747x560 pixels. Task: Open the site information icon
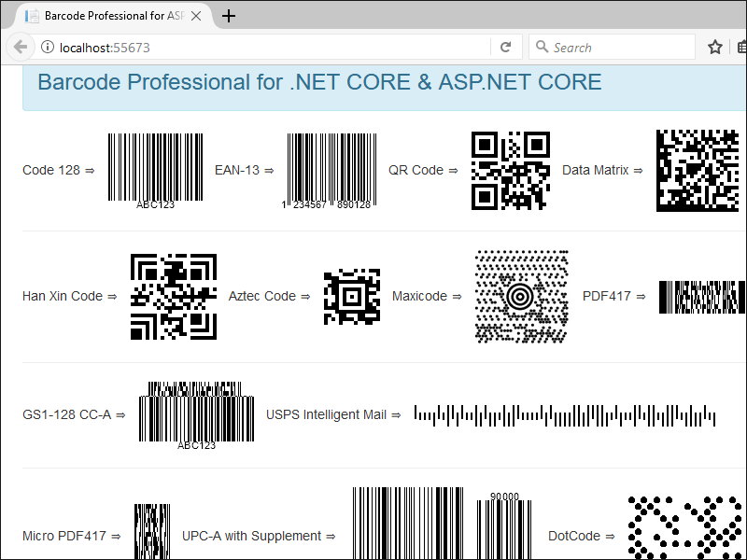pos(48,48)
